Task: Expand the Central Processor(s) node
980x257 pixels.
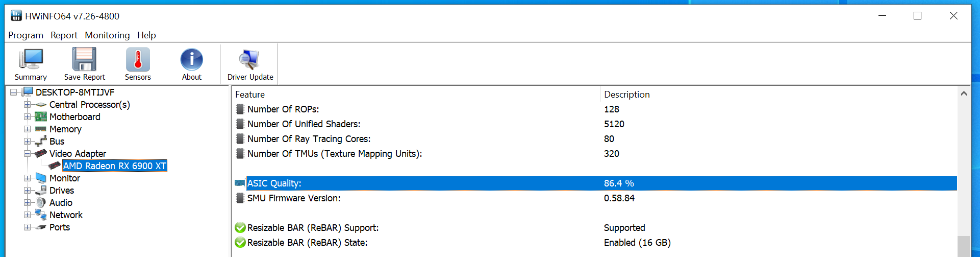Action: coord(27,105)
